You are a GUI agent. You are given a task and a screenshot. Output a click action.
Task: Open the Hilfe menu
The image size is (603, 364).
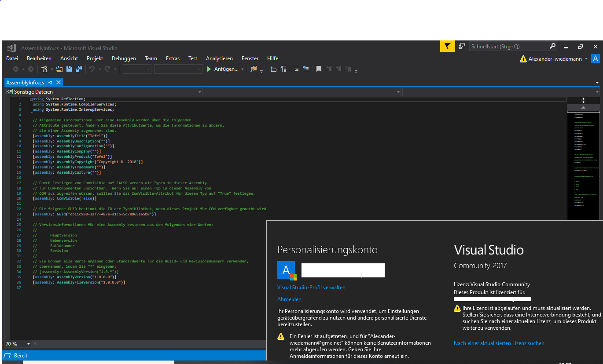click(x=272, y=58)
